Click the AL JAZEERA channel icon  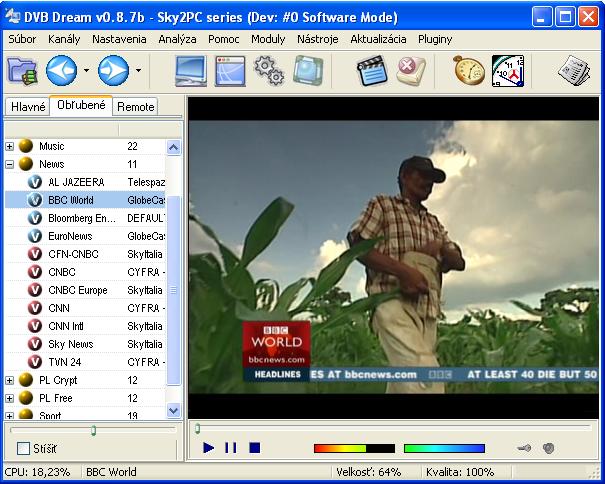35,182
